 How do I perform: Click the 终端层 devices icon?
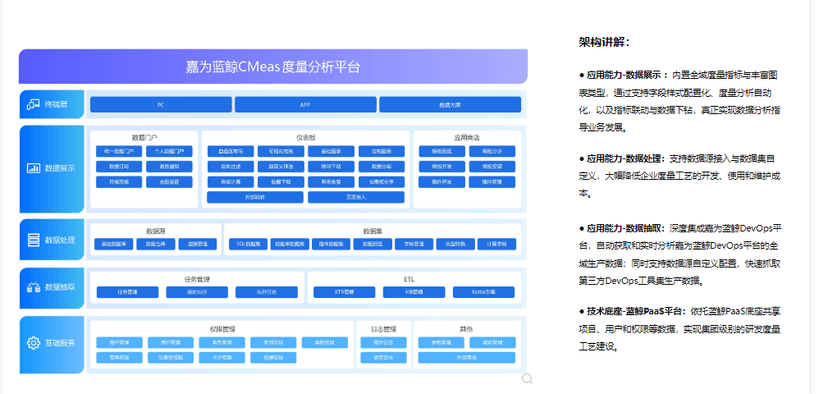pyautogui.click(x=33, y=105)
